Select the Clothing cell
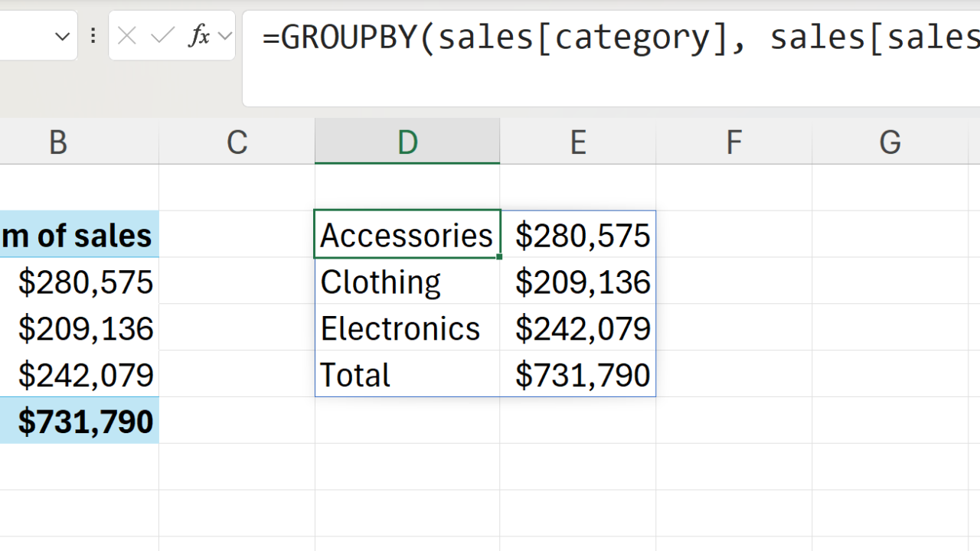Image resolution: width=980 pixels, height=551 pixels. pos(407,282)
